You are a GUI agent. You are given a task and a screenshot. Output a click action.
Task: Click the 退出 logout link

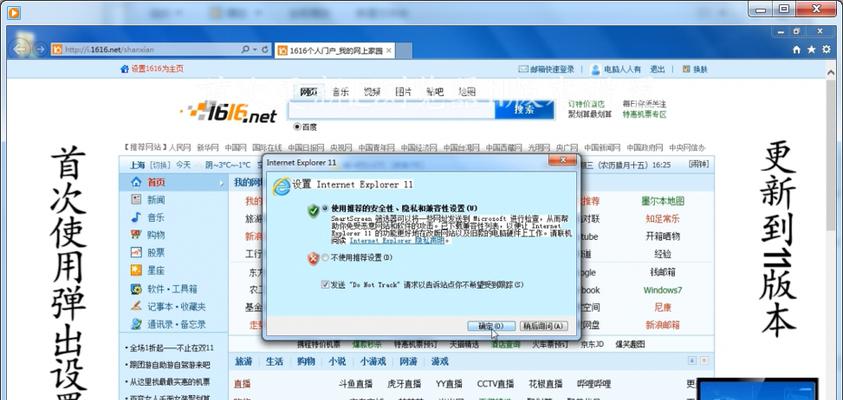point(658,69)
